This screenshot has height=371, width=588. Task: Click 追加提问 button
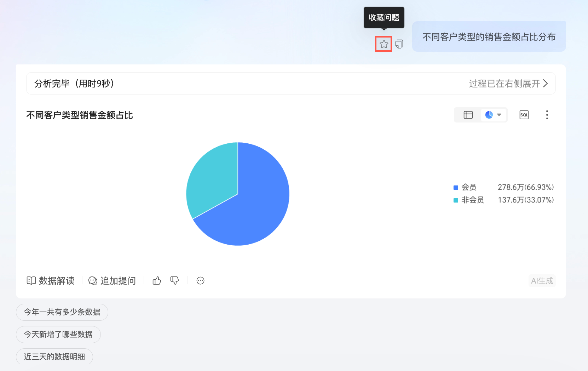[x=112, y=281]
